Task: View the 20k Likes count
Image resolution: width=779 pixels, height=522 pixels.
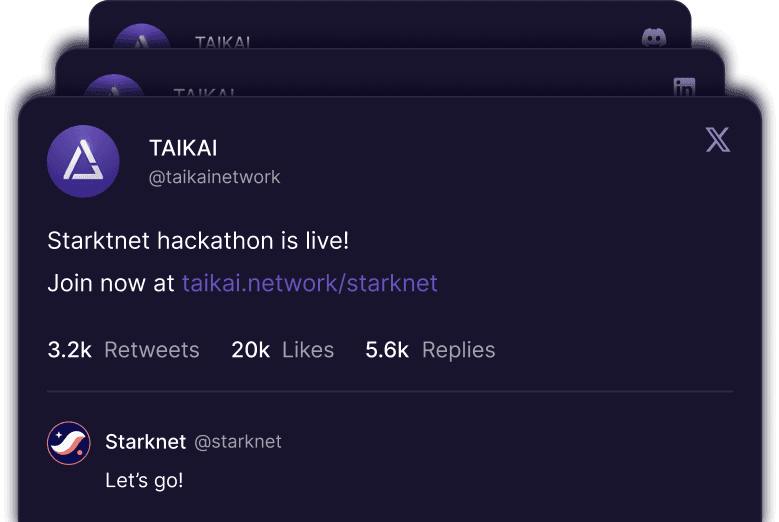Action: pos(282,350)
